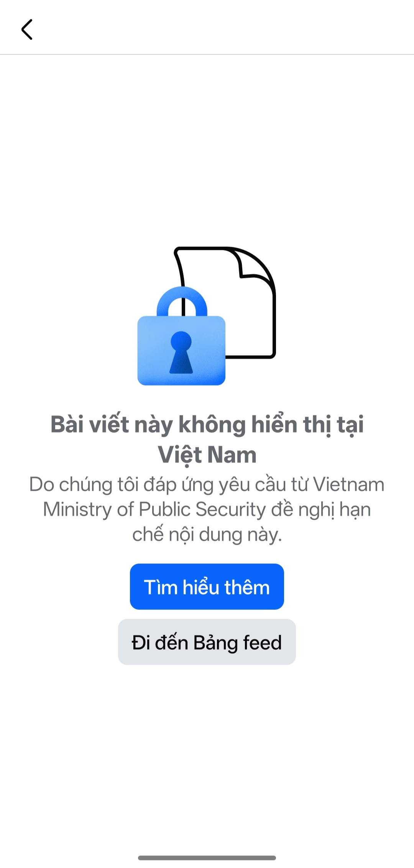
Task: Tap the keyhole on the padlock
Action: [x=181, y=352]
